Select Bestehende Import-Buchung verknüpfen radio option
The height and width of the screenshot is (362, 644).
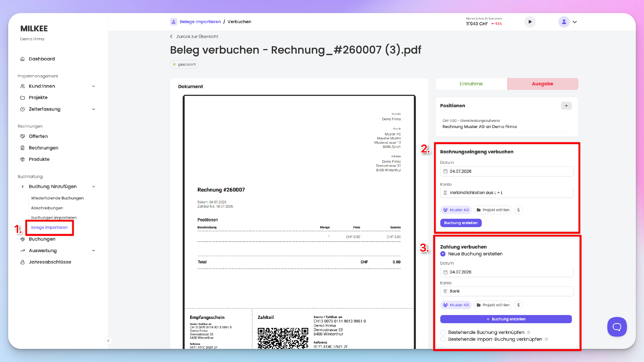point(443,339)
